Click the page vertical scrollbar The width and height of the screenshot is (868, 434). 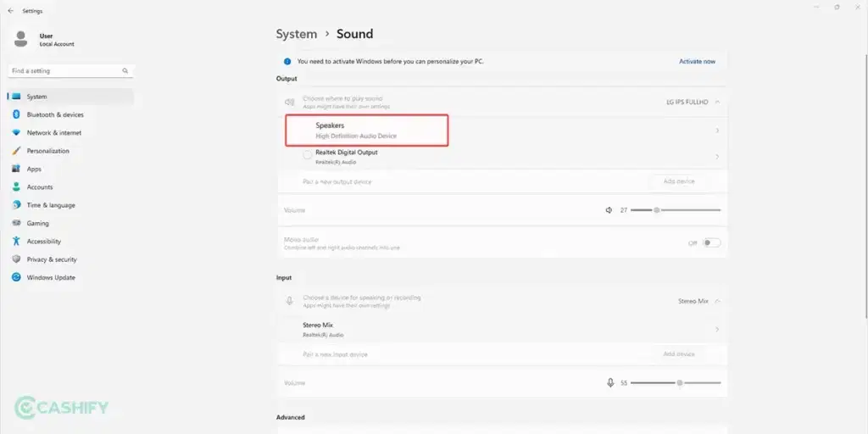click(x=865, y=186)
